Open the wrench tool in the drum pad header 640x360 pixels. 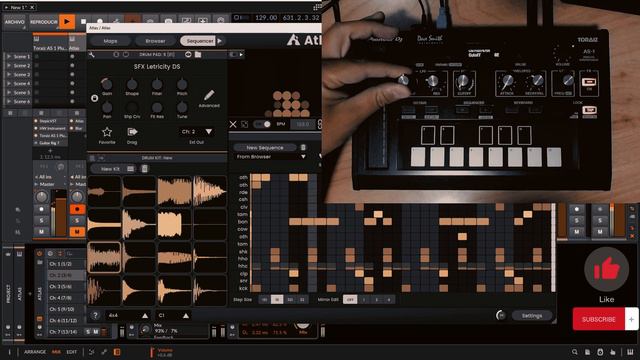click(x=91, y=54)
